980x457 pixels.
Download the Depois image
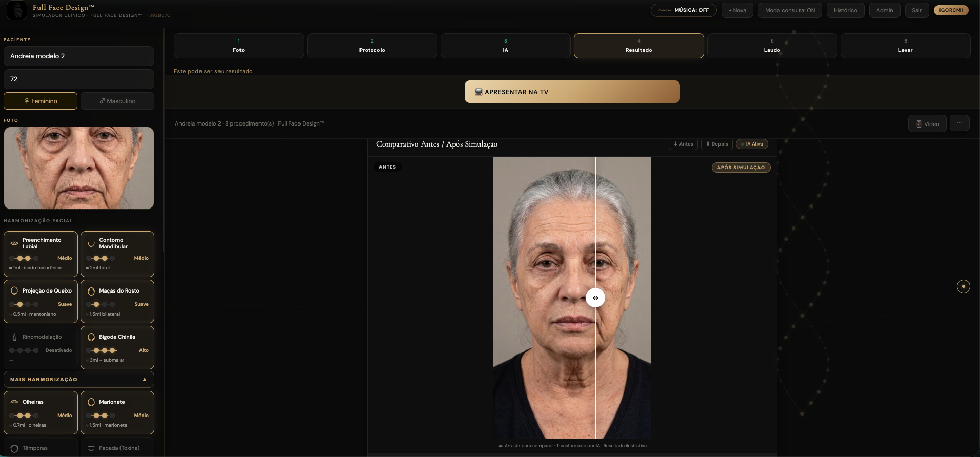[x=716, y=144]
